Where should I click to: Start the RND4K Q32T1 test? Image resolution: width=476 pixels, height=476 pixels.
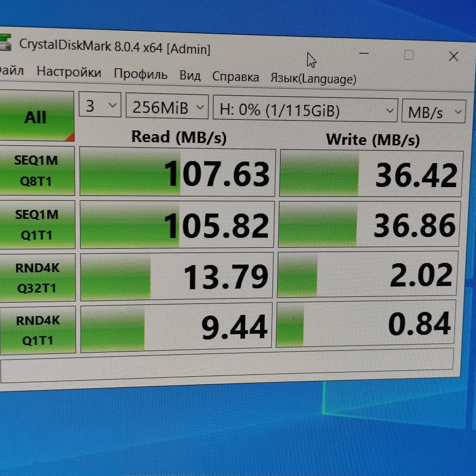(38, 278)
